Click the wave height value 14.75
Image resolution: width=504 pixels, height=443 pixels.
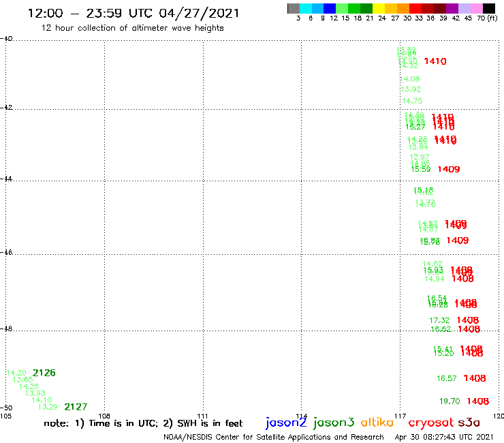coord(412,101)
